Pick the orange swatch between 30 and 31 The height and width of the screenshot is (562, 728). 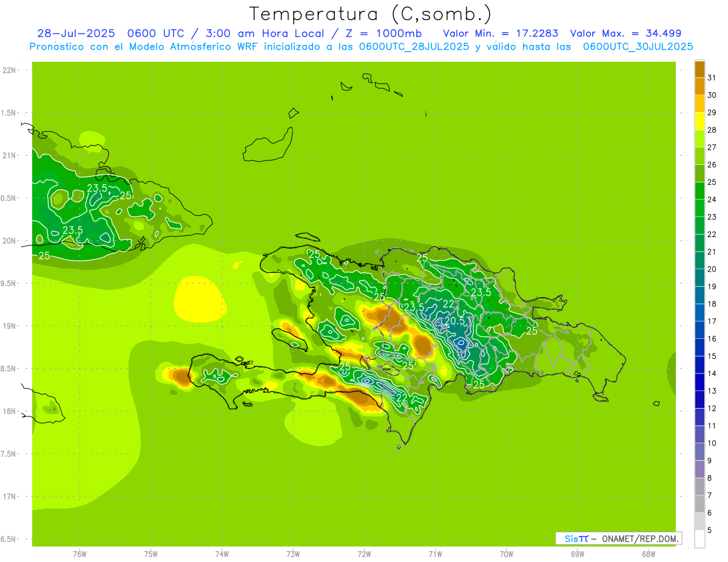click(x=699, y=86)
